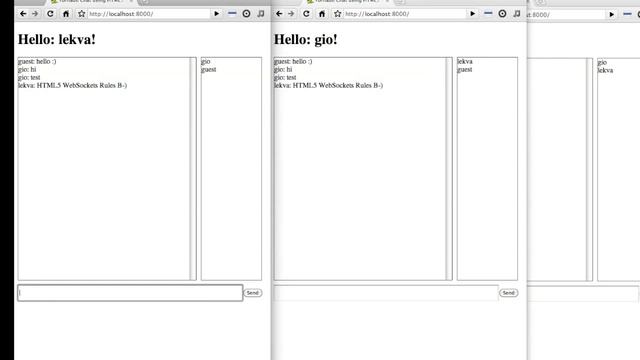Select user guest in lekva's user list

point(209,70)
